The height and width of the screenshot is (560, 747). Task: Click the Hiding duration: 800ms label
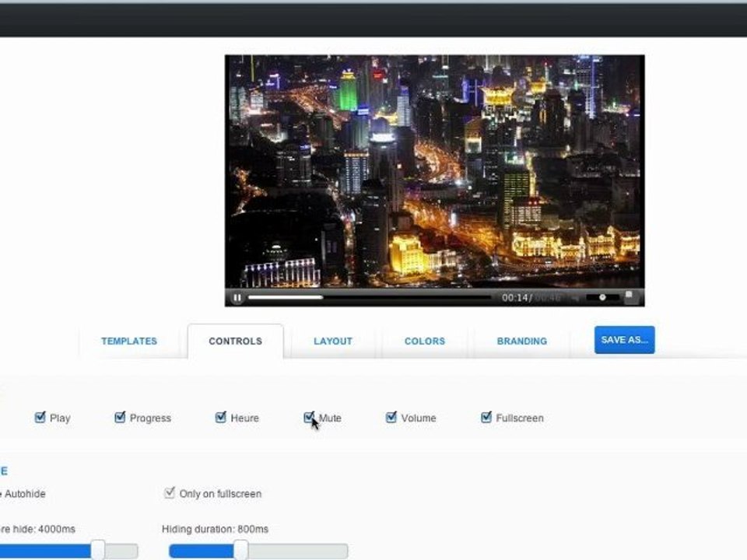(215, 529)
